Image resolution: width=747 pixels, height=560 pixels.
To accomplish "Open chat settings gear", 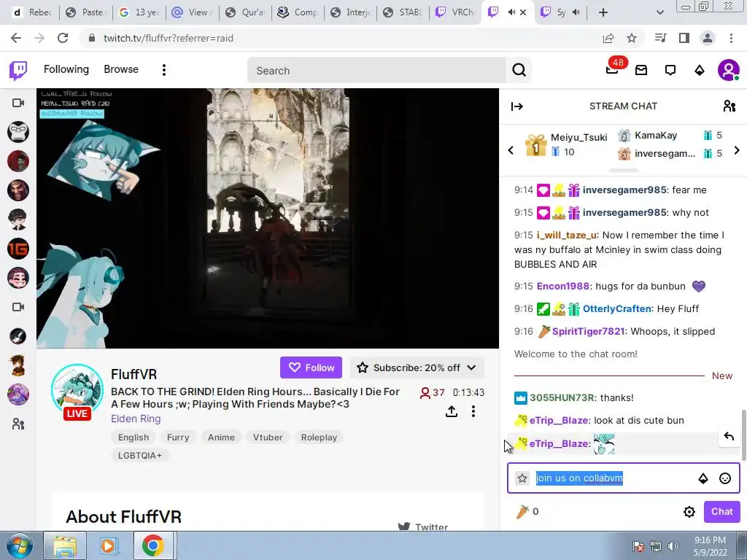I will pos(689,511).
